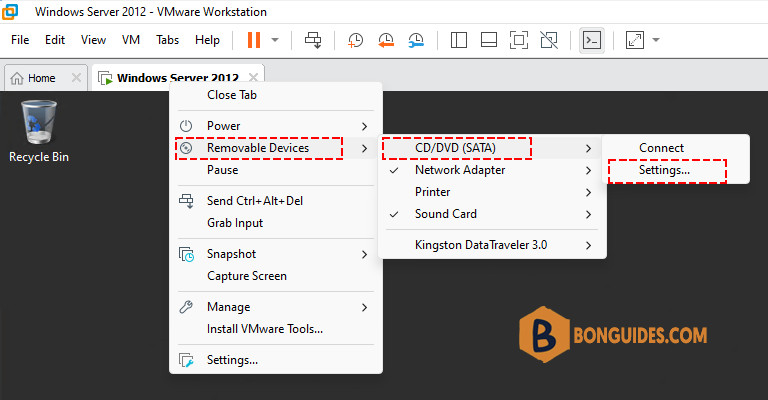Enter full screen mode icon
Image resolution: width=768 pixels, height=400 pixels.
[519, 40]
